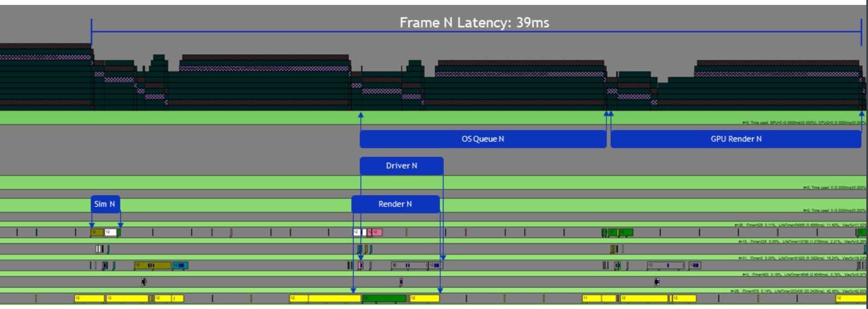Viewport: 868px width, 309px height.
Task: Select the green blocks in the top thread row
Action: point(620,232)
